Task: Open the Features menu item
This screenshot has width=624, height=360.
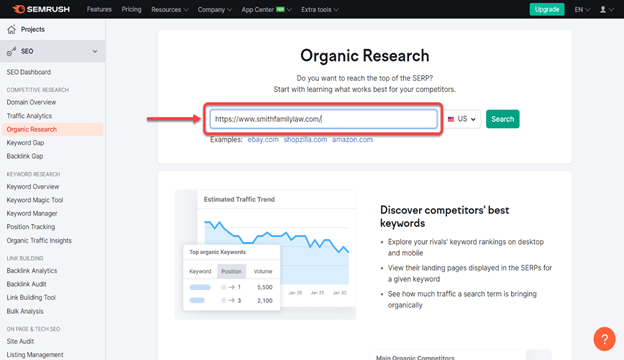Action: coord(99,9)
